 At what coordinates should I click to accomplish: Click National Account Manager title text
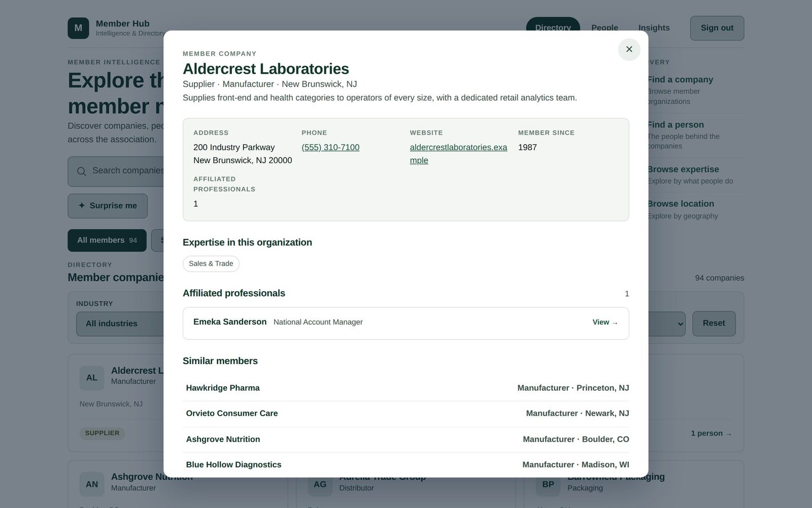(318, 322)
